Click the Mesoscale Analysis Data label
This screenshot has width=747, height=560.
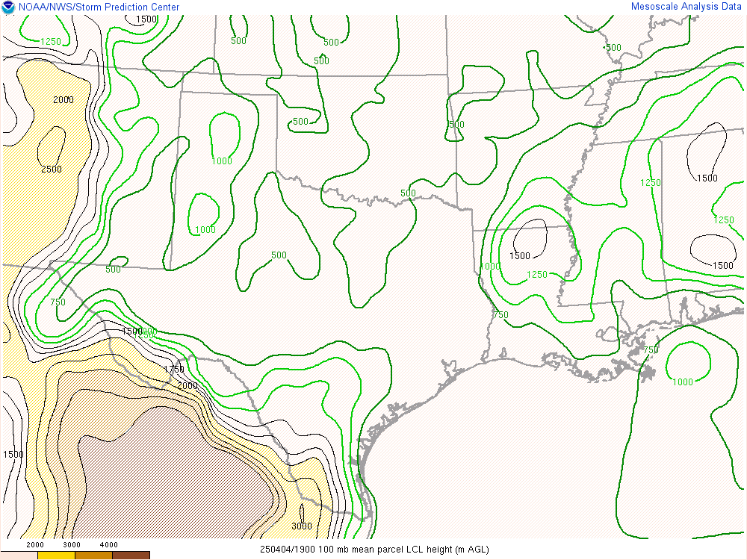tap(687, 7)
